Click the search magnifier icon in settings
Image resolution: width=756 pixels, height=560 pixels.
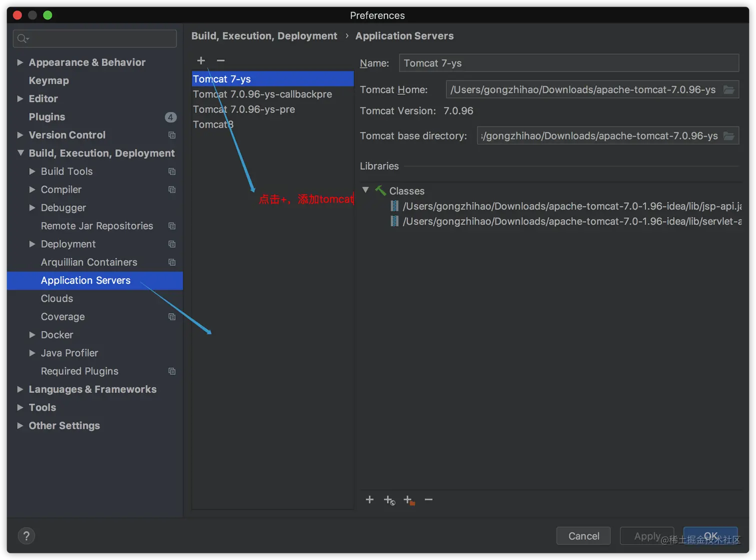(x=22, y=39)
